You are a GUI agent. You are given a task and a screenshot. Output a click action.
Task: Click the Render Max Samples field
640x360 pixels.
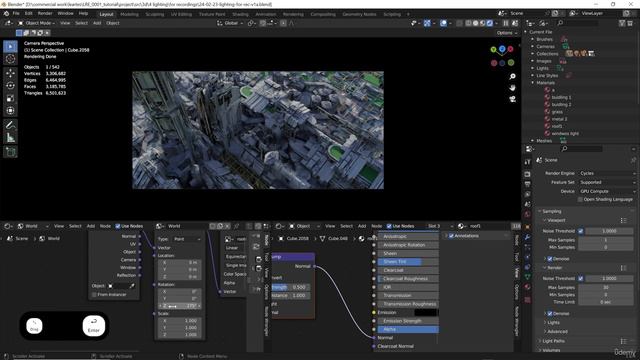coord(606,287)
